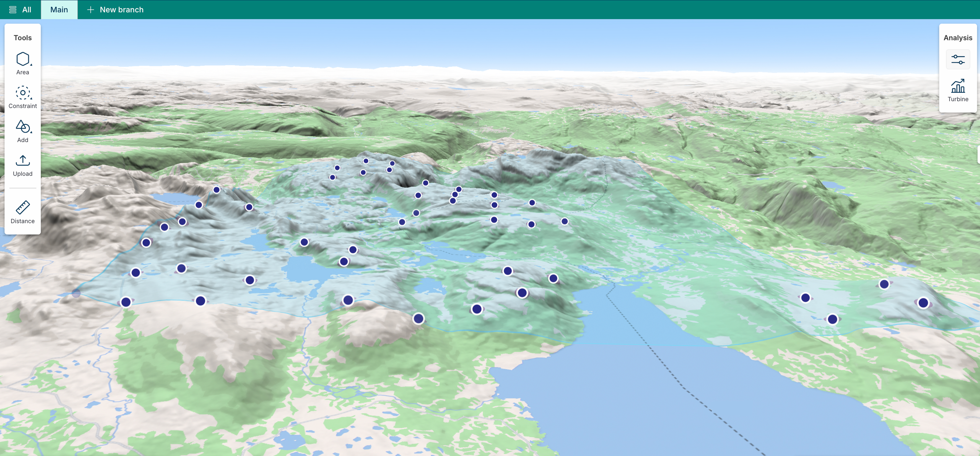This screenshot has width=980, height=456.
Task: Select the Area tool
Action: tap(22, 63)
